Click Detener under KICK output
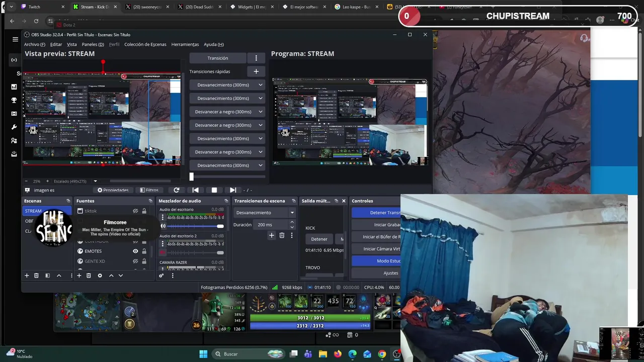This screenshot has width=644, height=362. (319, 239)
